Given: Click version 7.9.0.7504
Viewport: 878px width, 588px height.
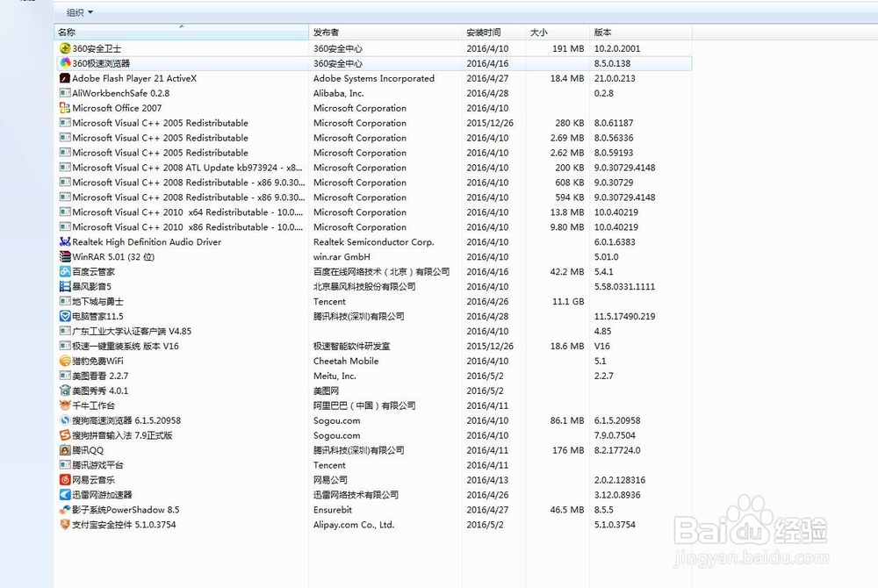Looking at the screenshot, I should 615,435.
